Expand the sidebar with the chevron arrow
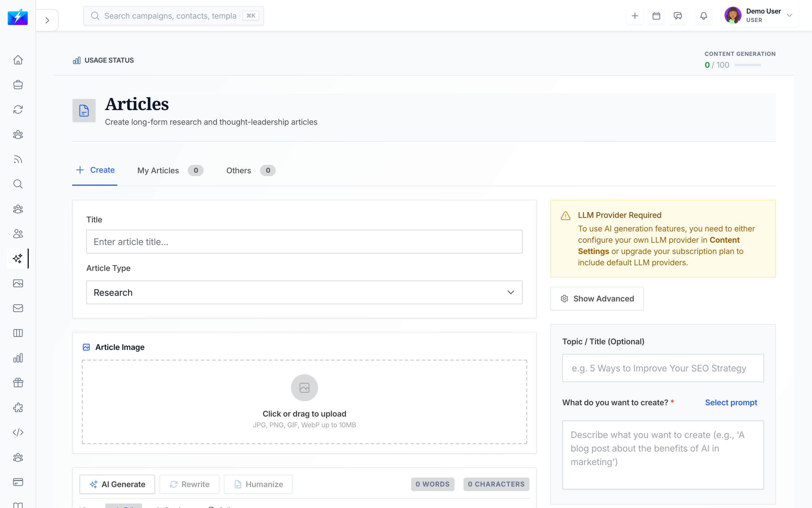Image resolution: width=812 pixels, height=508 pixels. coord(47,20)
